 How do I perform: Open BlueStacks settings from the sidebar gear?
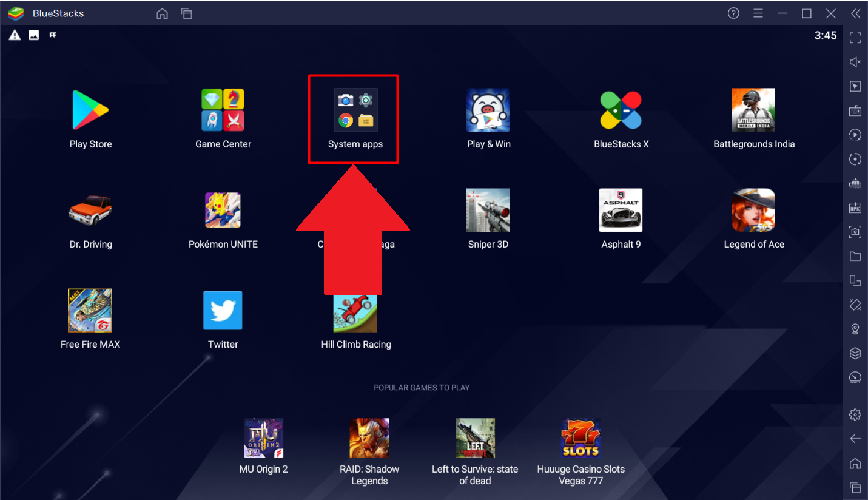(855, 414)
